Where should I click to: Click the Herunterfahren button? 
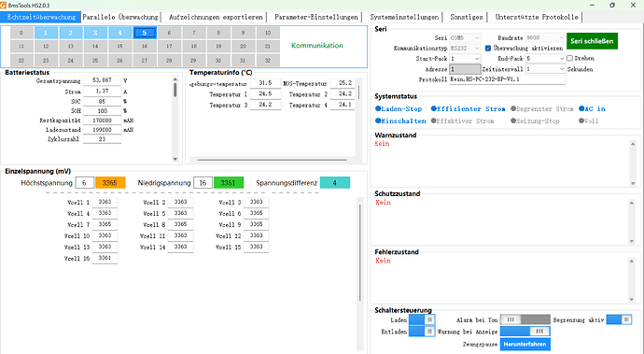pyautogui.click(x=525, y=344)
